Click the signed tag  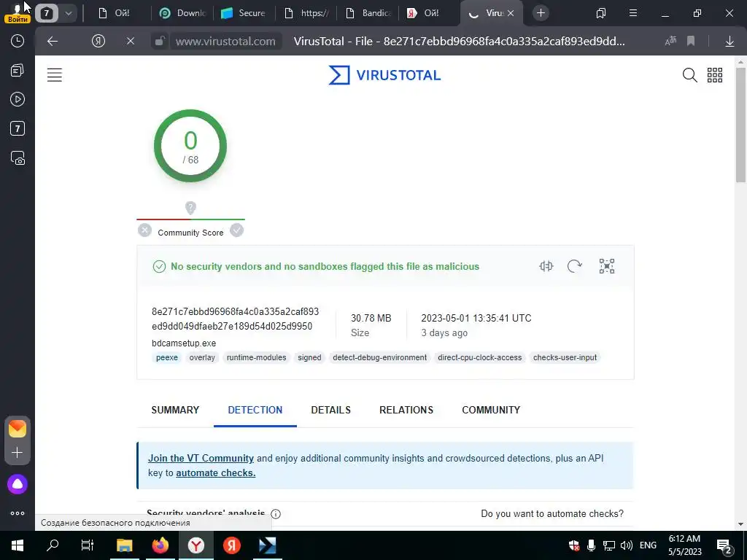(309, 357)
